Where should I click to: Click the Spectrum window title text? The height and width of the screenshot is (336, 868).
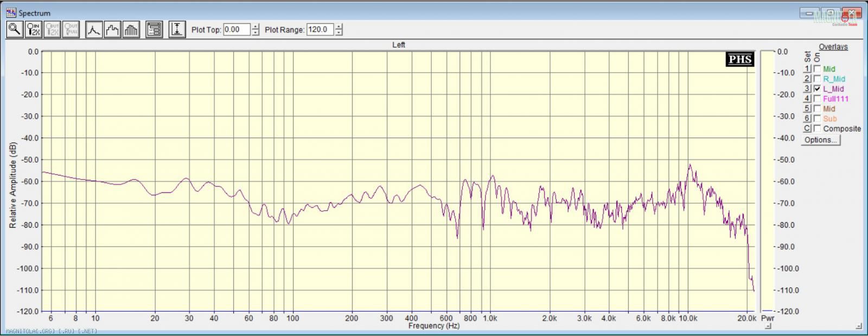(x=34, y=13)
